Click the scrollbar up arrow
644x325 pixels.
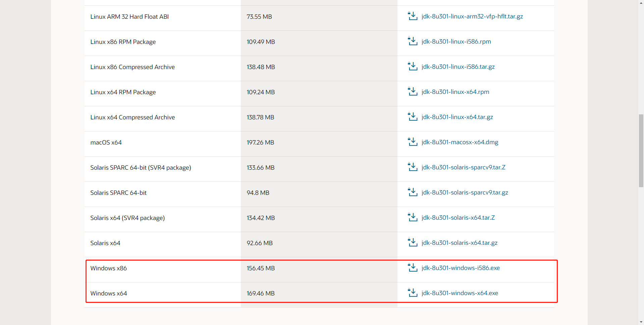(641, 3)
